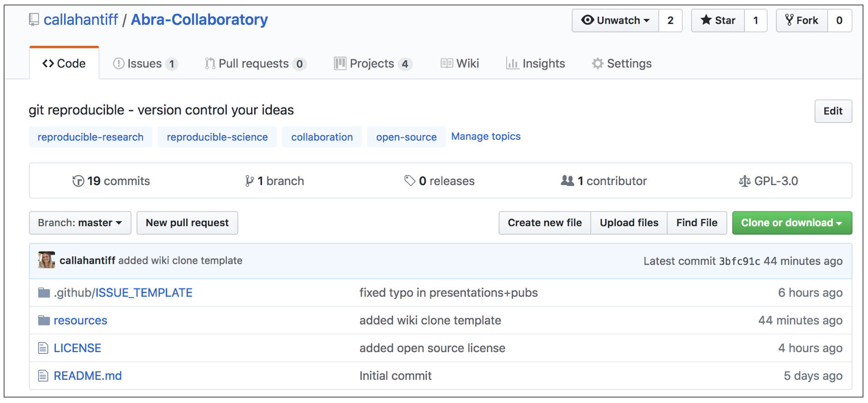
Task: Open the Clone or download dropdown
Action: pyautogui.click(x=791, y=223)
